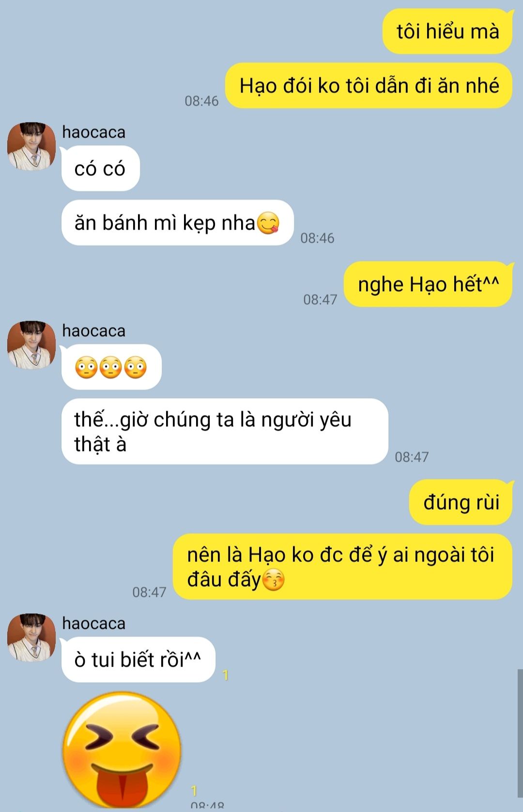
Task: Select the "nghe Hạo hết^^" bubble
Action: 428,284
